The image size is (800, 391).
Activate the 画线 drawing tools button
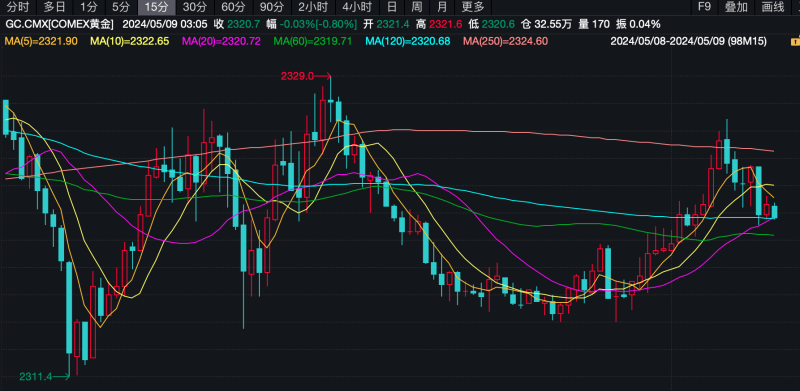(x=772, y=7)
